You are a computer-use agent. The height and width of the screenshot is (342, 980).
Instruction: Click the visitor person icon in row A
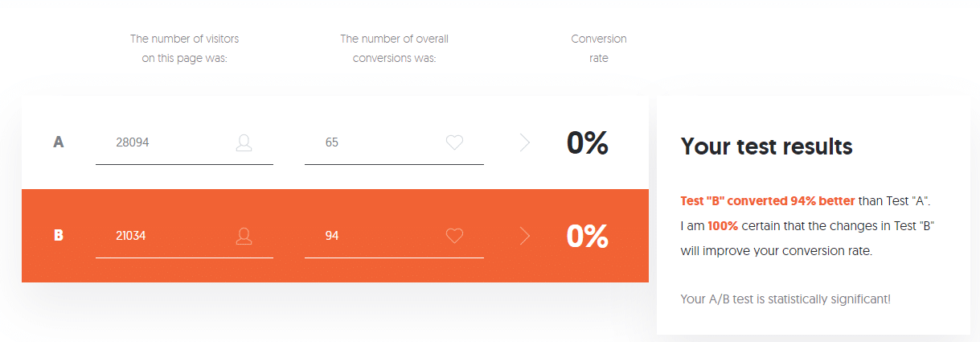[x=244, y=142]
